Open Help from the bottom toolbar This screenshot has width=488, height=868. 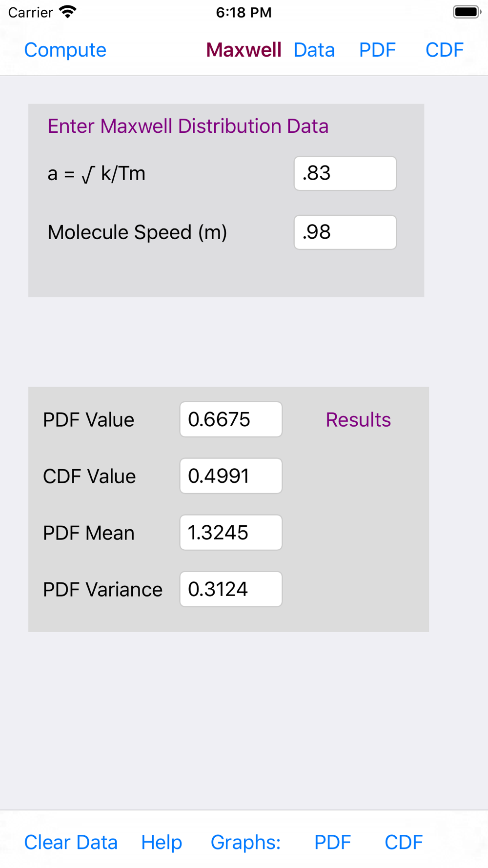click(x=162, y=842)
